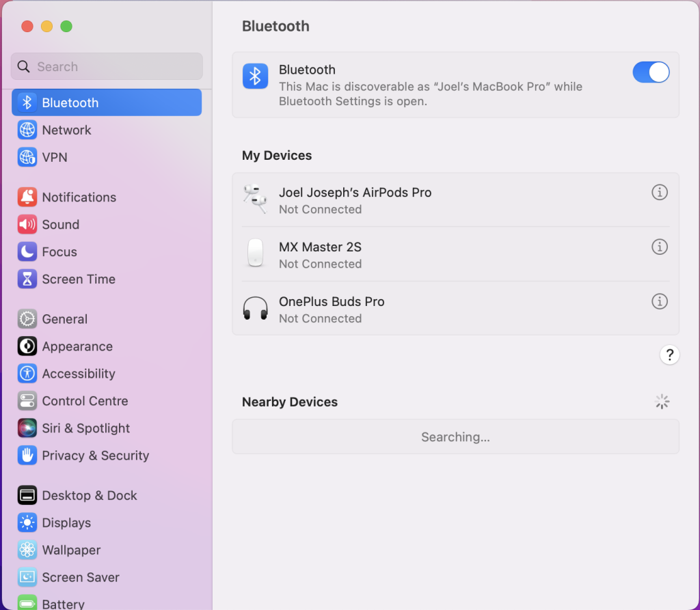Click Not Connected under OnePlus Buds Pro
This screenshot has height=610, width=700.
pos(320,318)
